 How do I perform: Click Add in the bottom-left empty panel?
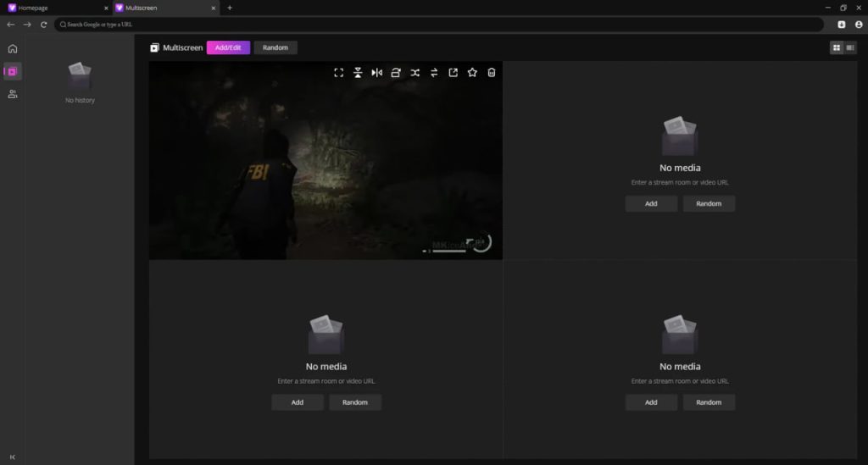[x=298, y=402]
